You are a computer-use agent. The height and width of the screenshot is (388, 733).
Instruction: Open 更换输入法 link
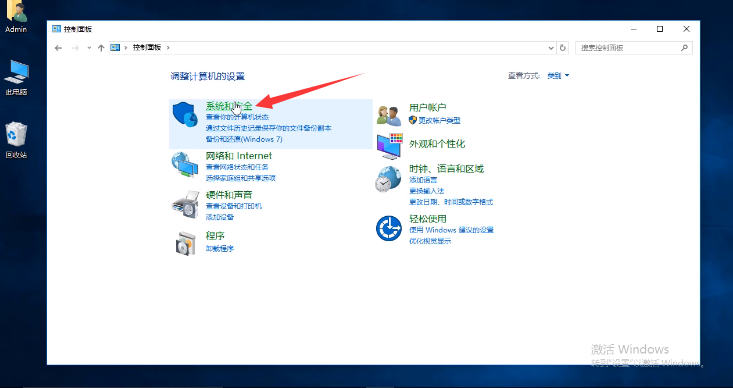point(426,191)
